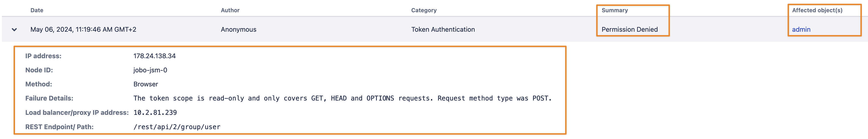
Task: Collapse the expanded audit log row chevron
Action: pyautogui.click(x=14, y=30)
